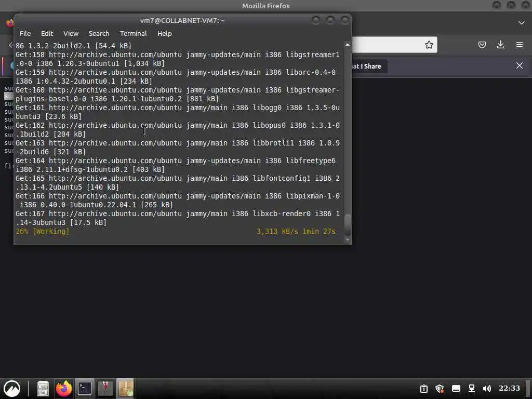Click show desktop strip at taskbar end
The image size is (532, 399).
click(529, 389)
